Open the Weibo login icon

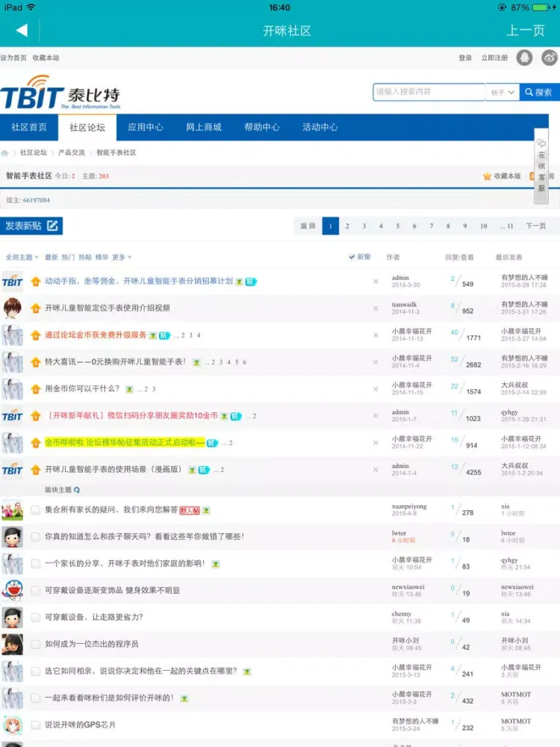click(x=550, y=58)
